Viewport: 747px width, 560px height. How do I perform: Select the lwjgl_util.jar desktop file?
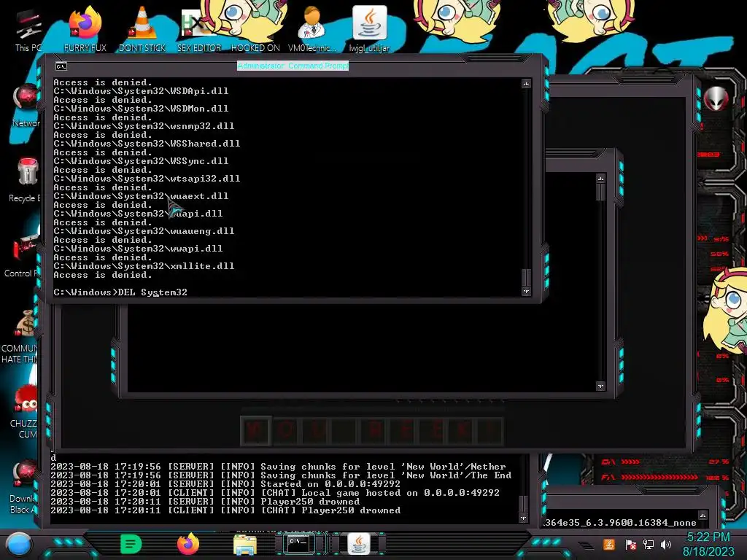[370, 28]
